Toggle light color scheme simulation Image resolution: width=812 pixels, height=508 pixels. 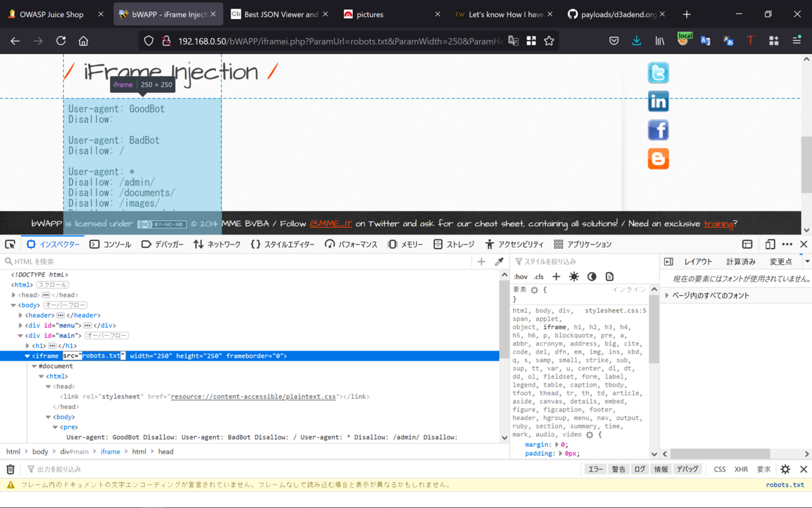pyautogui.click(x=574, y=276)
